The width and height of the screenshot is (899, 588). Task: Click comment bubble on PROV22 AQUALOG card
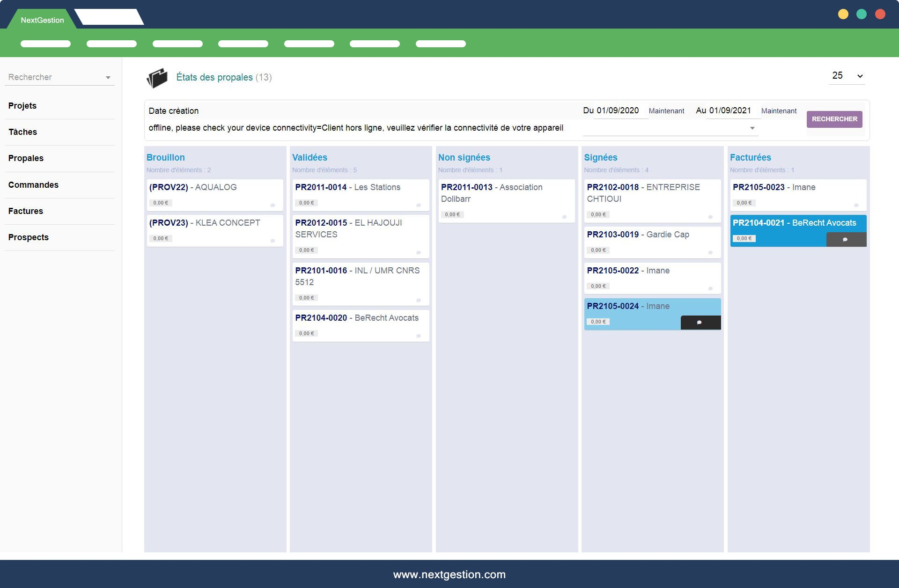pyautogui.click(x=273, y=205)
